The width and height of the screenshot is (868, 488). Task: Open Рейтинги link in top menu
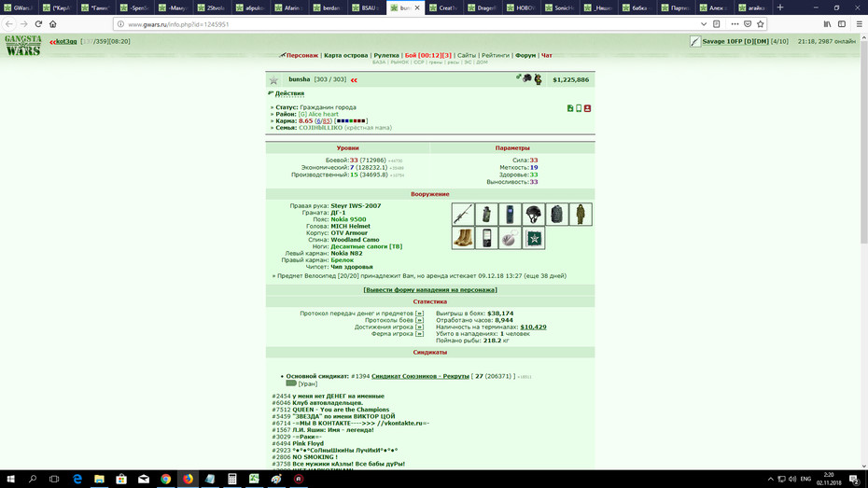click(496, 55)
